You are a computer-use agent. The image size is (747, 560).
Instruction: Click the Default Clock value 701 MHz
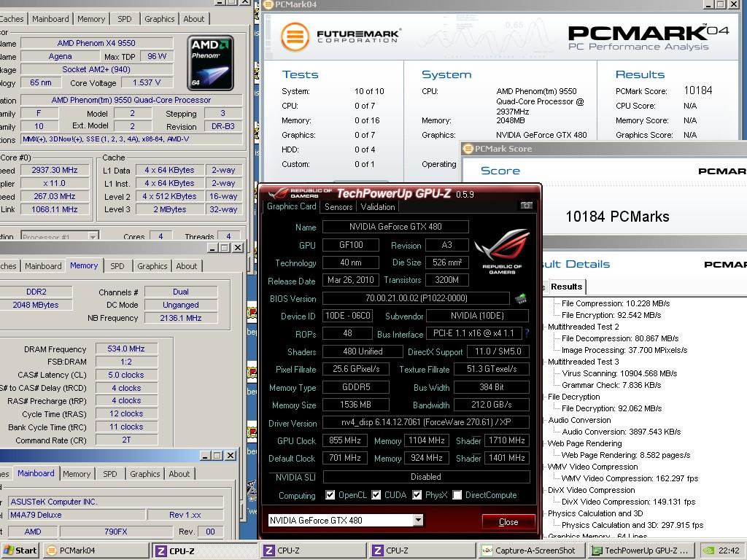[x=345, y=458]
